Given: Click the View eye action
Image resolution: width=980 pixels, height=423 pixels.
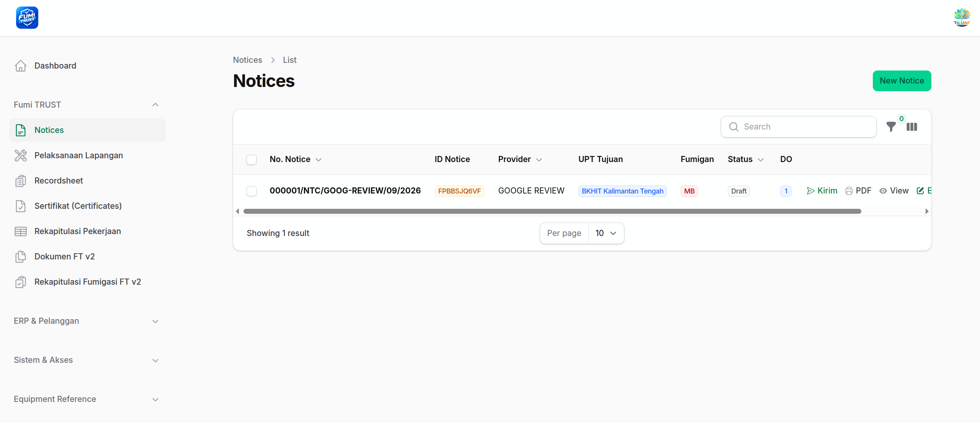Looking at the screenshot, I should click(894, 191).
